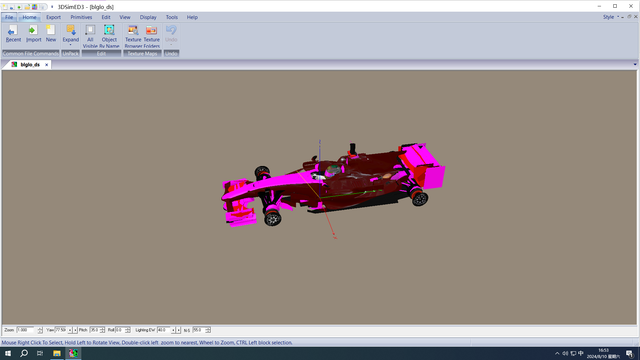Decrease Lighting EW with left arrow
Viewport: 640px width, 360px height.
pos(173,330)
